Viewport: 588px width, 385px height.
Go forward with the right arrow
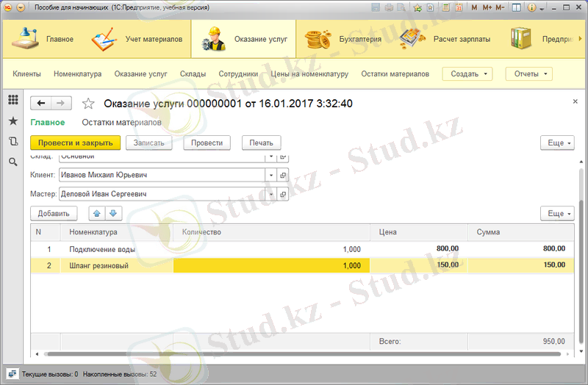click(x=61, y=103)
